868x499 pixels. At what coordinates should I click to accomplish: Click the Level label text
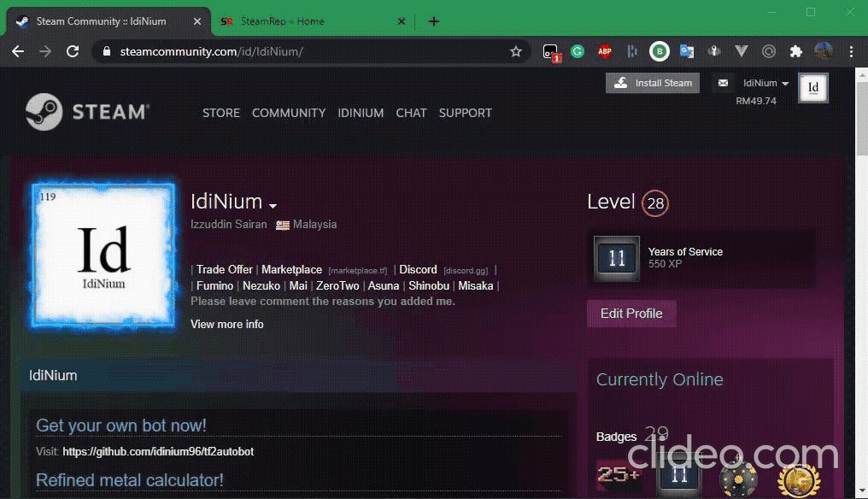(611, 203)
